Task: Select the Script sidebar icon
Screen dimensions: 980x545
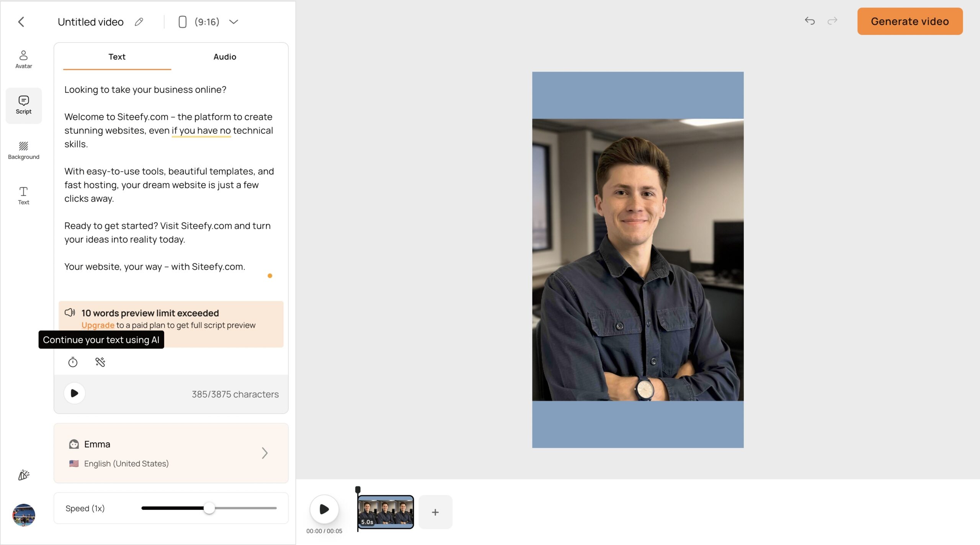Action: click(x=23, y=105)
